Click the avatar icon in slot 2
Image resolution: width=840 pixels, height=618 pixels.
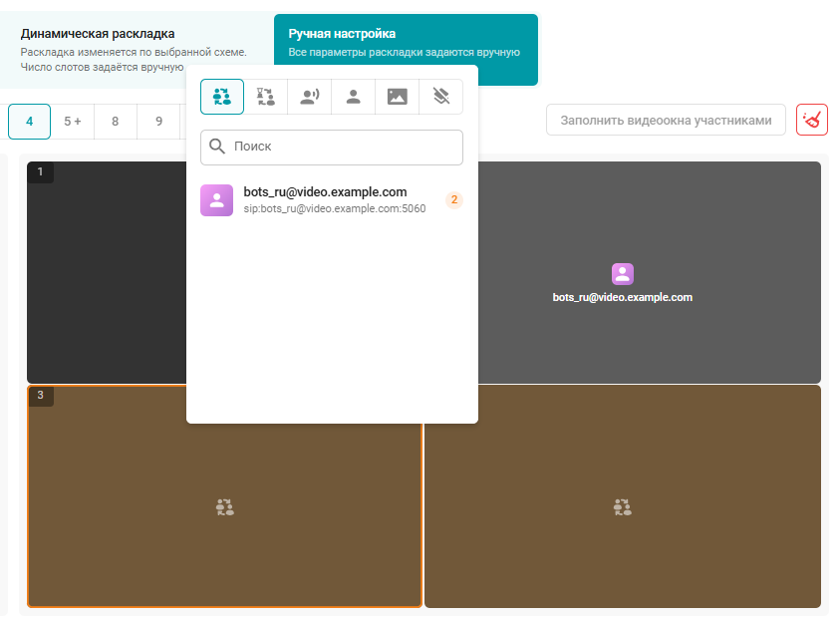click(623, 274)
